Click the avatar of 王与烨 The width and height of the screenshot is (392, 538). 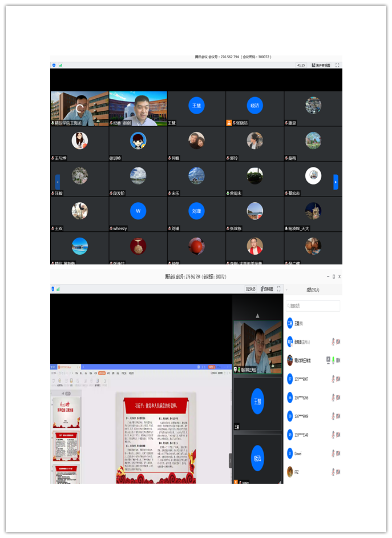(x=79, y=140)
